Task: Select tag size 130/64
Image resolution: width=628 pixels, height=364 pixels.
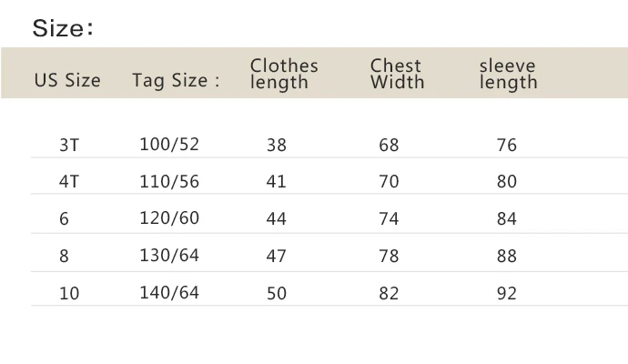Action: pos(169,255)
